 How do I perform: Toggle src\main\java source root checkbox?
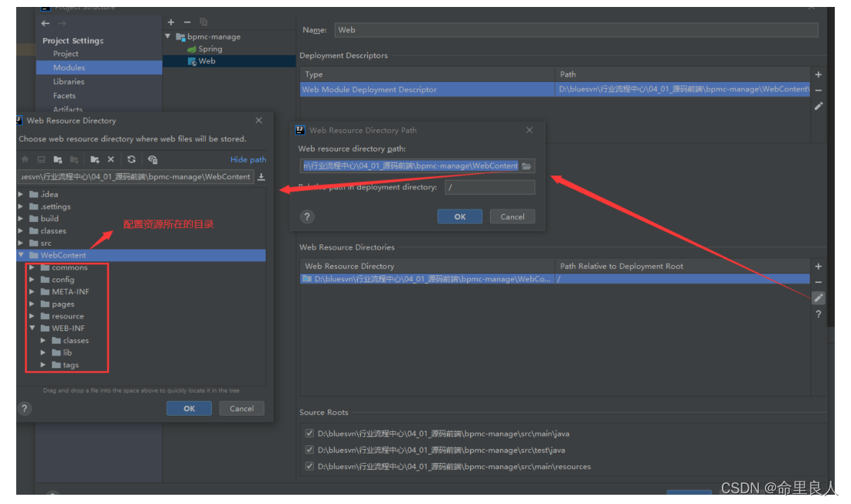click(309, 434)
